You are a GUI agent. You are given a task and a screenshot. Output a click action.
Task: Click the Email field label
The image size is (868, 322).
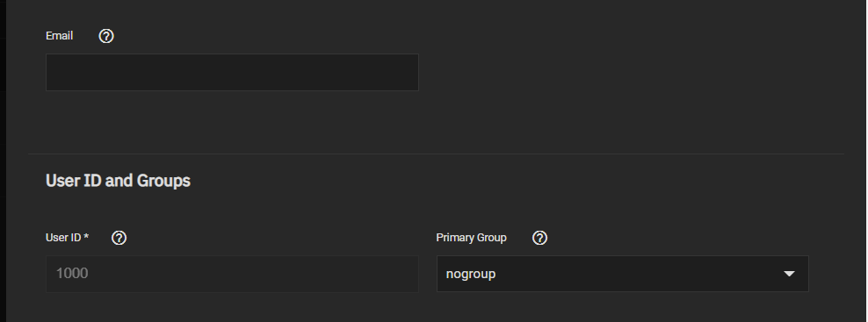[x=59, y=36]
